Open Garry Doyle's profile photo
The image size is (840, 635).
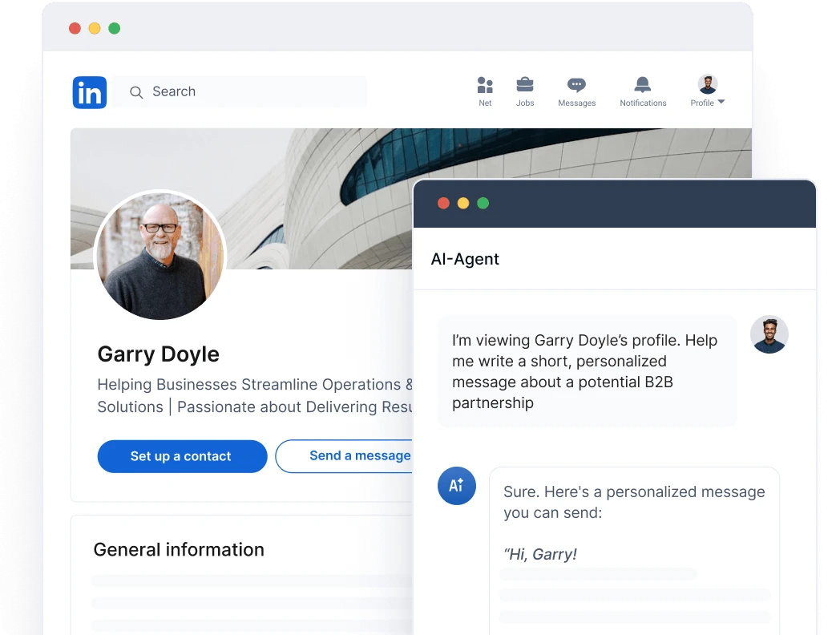[160, 256]
